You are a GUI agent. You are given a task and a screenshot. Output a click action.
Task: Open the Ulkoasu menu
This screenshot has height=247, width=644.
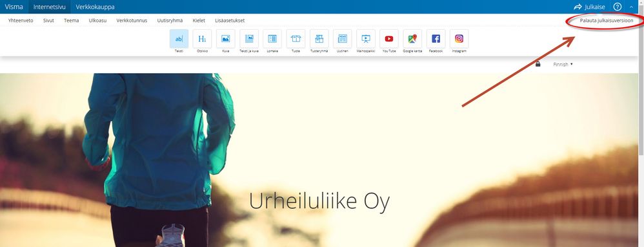pyautogui.click(x=97, y=20)
